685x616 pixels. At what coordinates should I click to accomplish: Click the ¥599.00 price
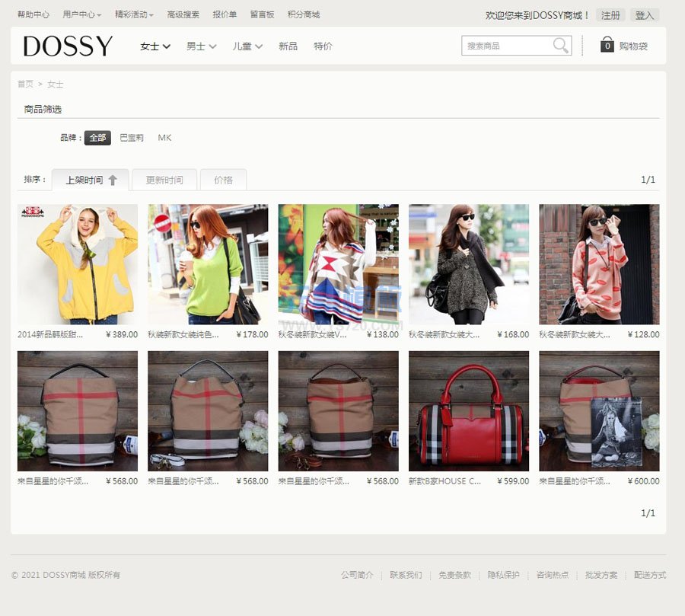pos(513,481)
